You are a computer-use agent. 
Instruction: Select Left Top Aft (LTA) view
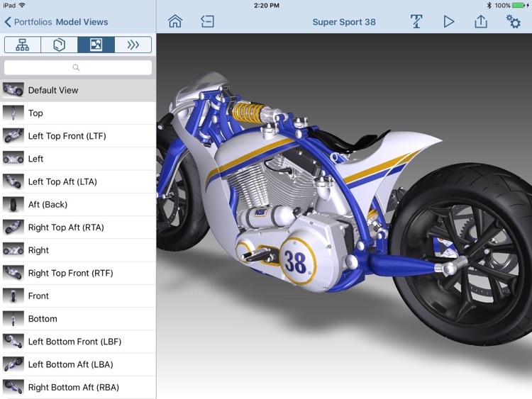point(78,181)
